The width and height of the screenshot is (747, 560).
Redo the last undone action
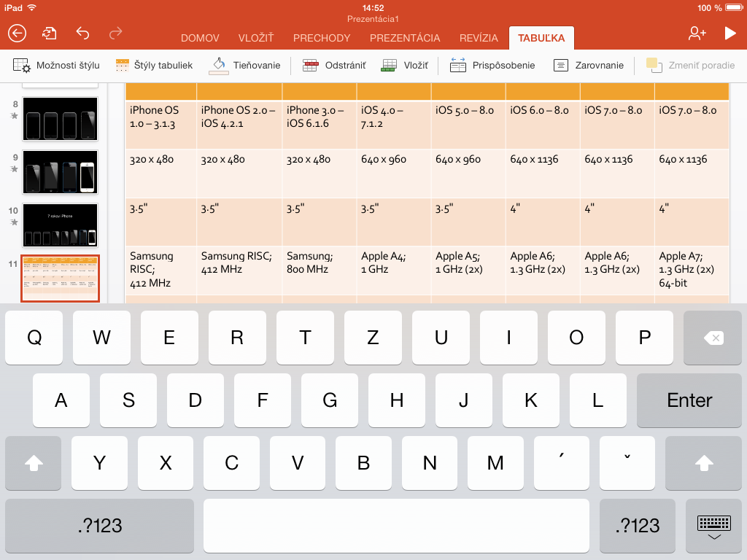click(116, 33)
